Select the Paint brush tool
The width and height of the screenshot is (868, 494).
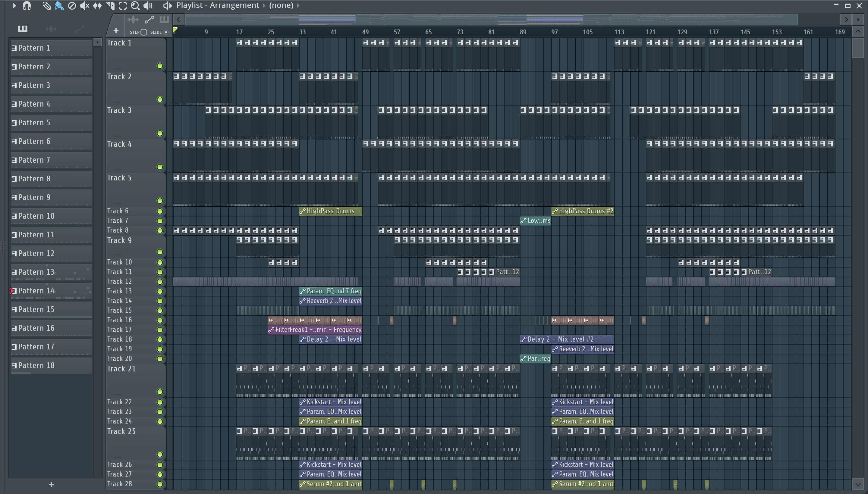(59, 5)
